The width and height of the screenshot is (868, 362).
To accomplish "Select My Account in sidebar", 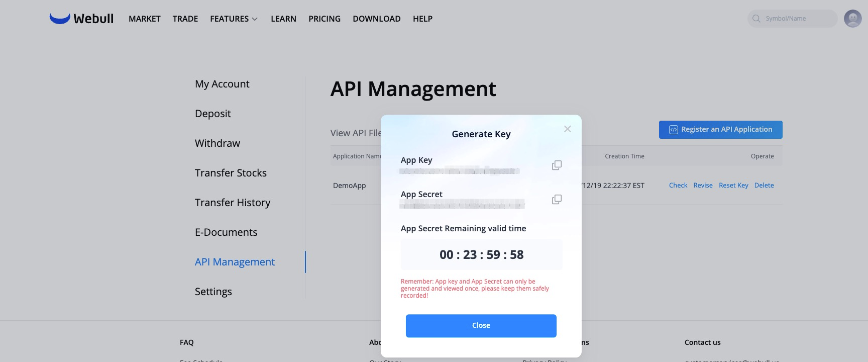I will pyautogui.click(x=222, y=84).
